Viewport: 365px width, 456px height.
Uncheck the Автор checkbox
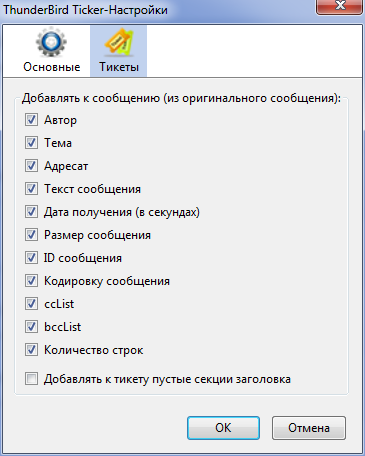(x=31, y=120)
